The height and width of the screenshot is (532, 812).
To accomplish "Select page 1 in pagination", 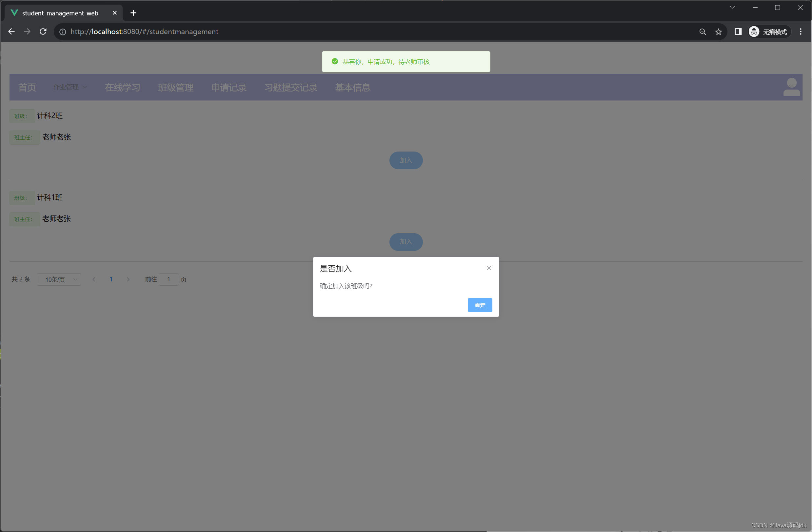I will [111, 279].
